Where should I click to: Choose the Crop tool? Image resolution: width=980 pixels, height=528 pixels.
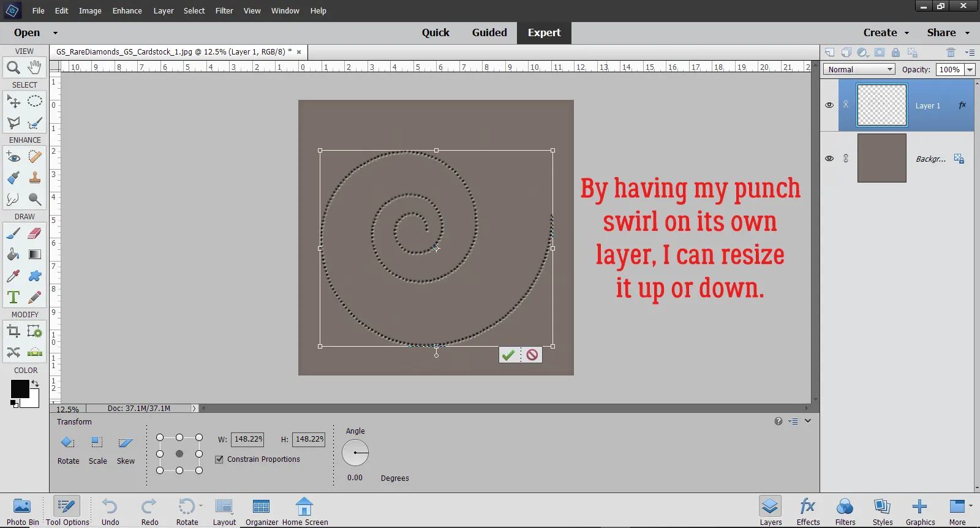coord(13,331)
